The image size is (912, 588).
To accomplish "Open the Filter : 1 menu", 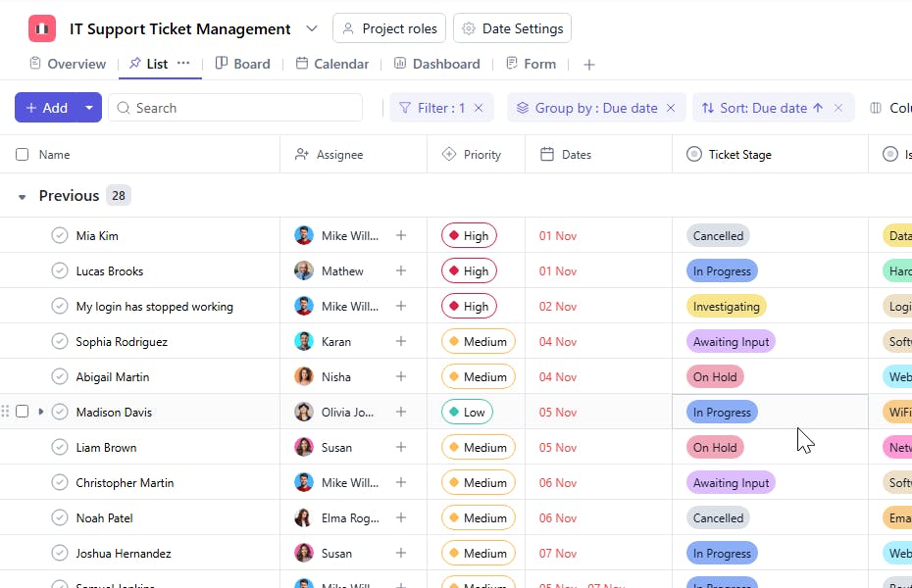I will tap(431, 108).
